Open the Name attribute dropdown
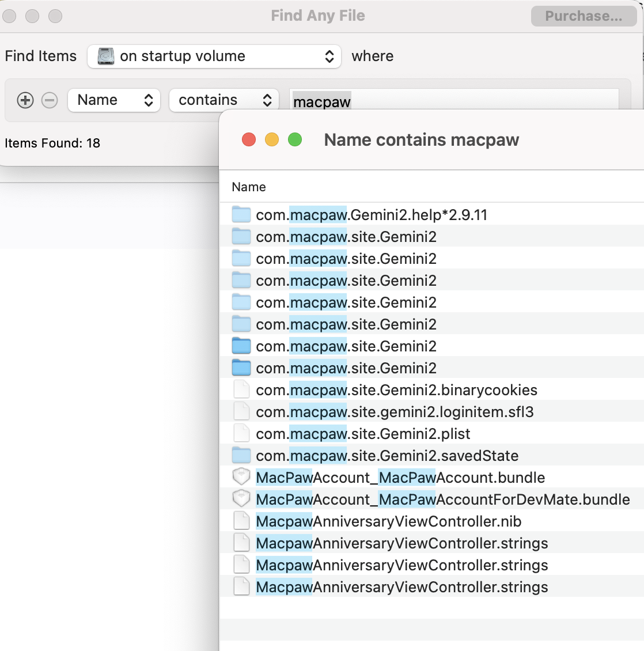The width and height of the screenshot is (644, 651). pos(114,100)
